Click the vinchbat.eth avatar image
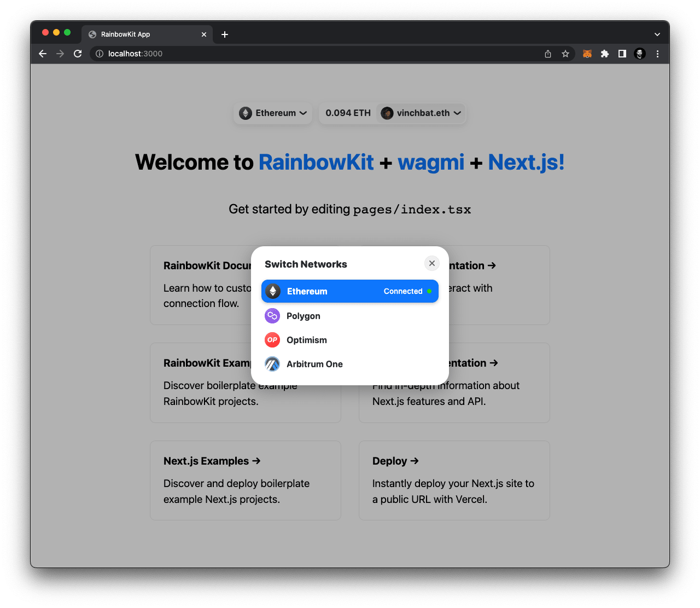Screen dimensions: 700x608 (x=387, y=113)
